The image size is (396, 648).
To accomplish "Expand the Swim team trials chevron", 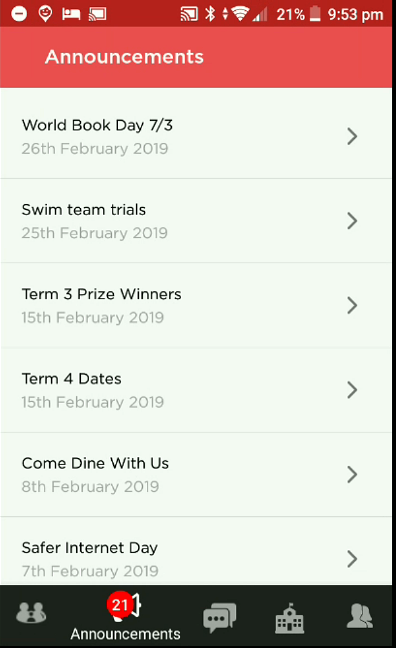I will point(352,221).
